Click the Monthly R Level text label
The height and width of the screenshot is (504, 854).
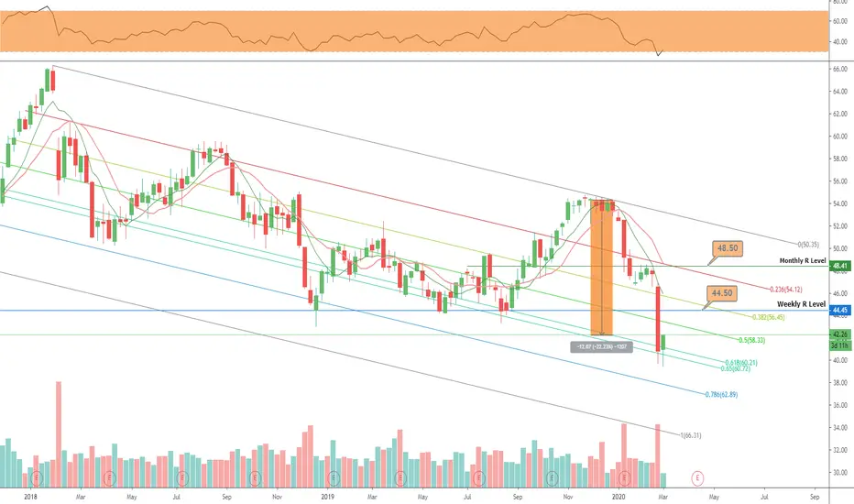tap(803, 260)
